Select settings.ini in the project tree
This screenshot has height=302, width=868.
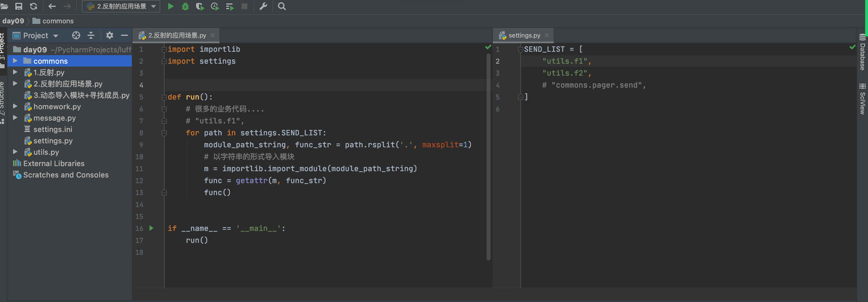click(x=53, y=129)
